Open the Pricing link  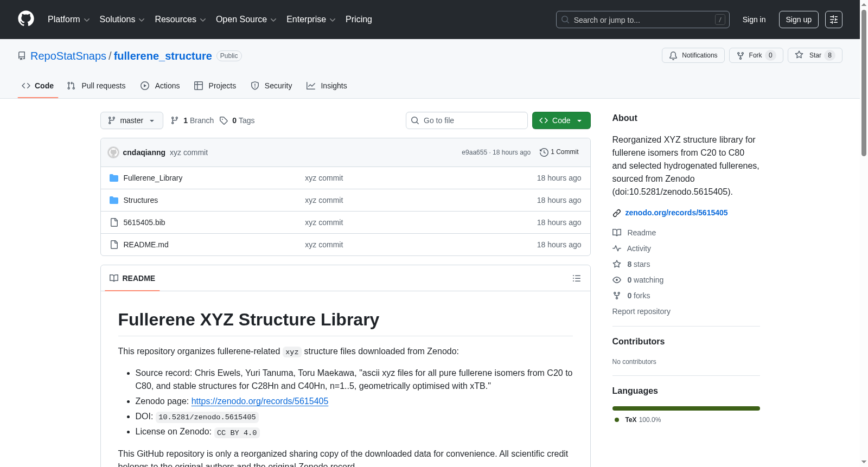coord(359,20)
